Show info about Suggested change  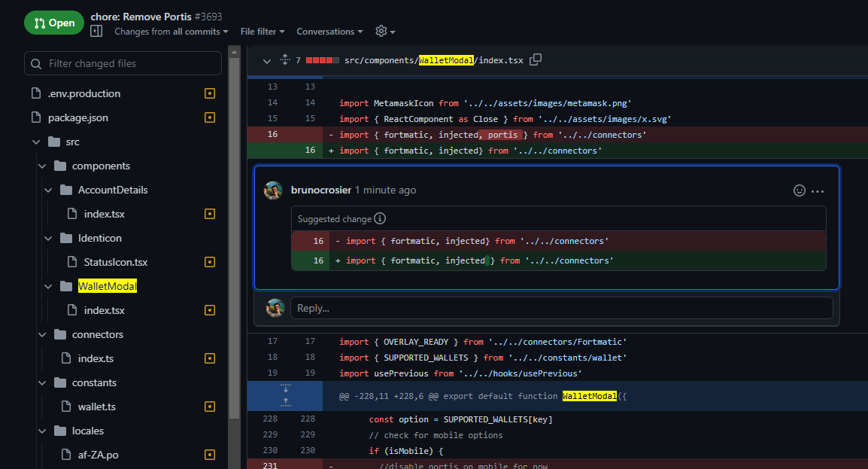(380, 219)
